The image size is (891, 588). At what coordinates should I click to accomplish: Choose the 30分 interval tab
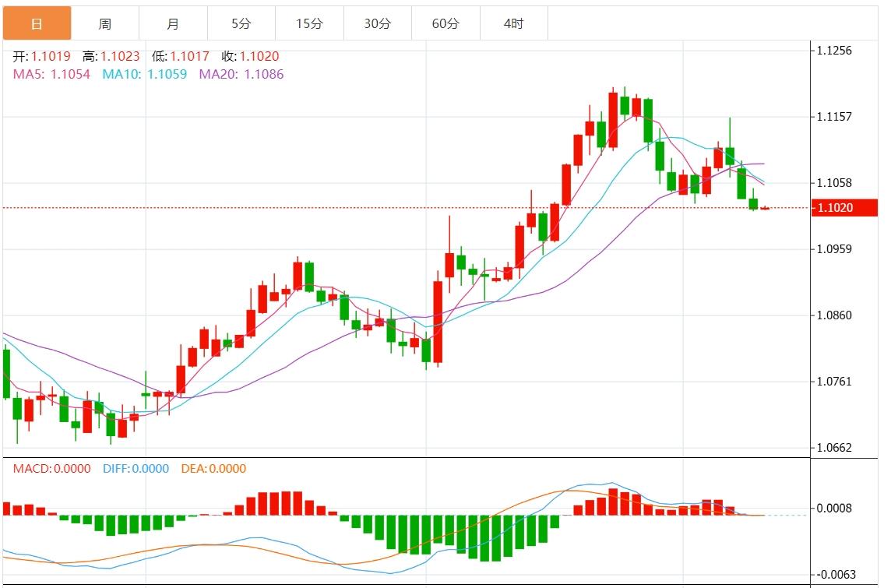tap(378, 23)
